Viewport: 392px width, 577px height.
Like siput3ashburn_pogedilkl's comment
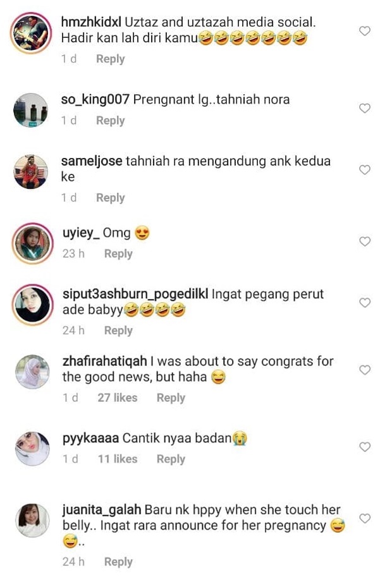[x=364, y=303]
